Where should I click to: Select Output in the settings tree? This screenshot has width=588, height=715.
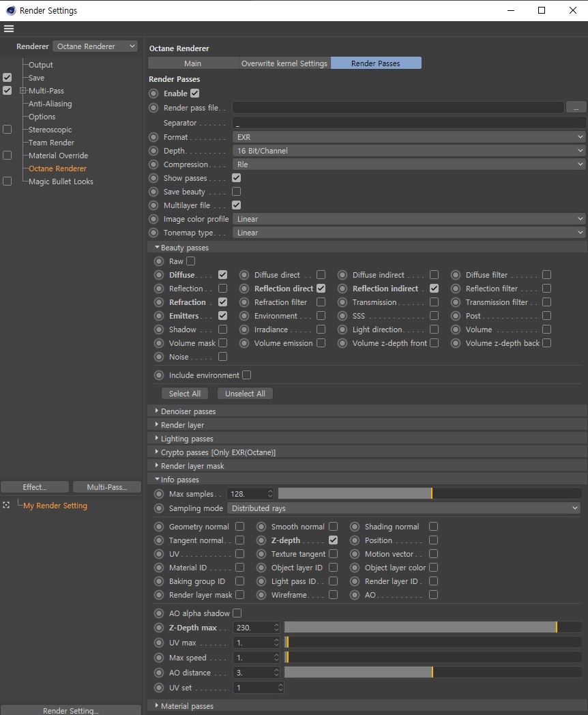40,65
